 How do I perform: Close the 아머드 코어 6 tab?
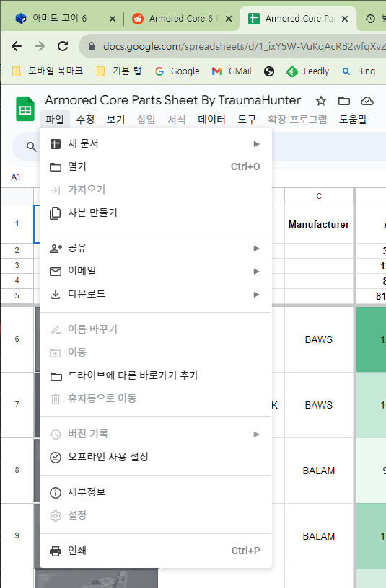(113, 19)
